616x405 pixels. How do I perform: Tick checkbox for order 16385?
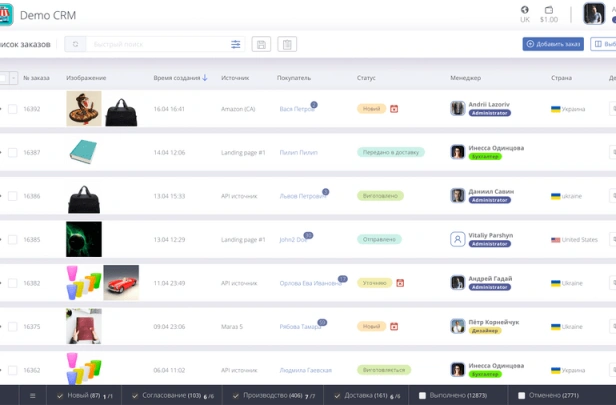(13, 239)
